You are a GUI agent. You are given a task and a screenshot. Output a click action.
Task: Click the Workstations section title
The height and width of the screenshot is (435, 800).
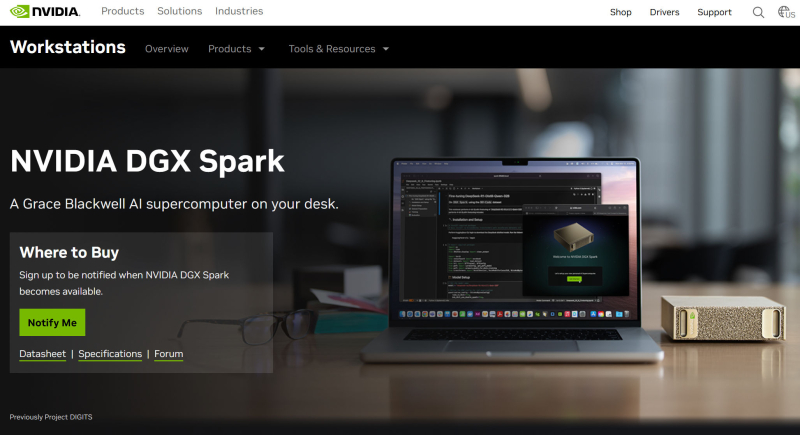[68, 47]
